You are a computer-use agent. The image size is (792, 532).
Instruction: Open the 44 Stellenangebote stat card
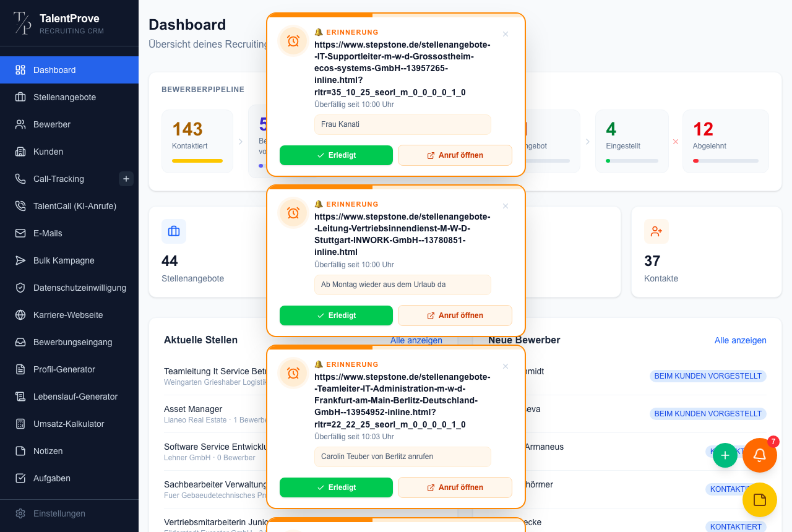pyautogui.click(x=207, y=252)
